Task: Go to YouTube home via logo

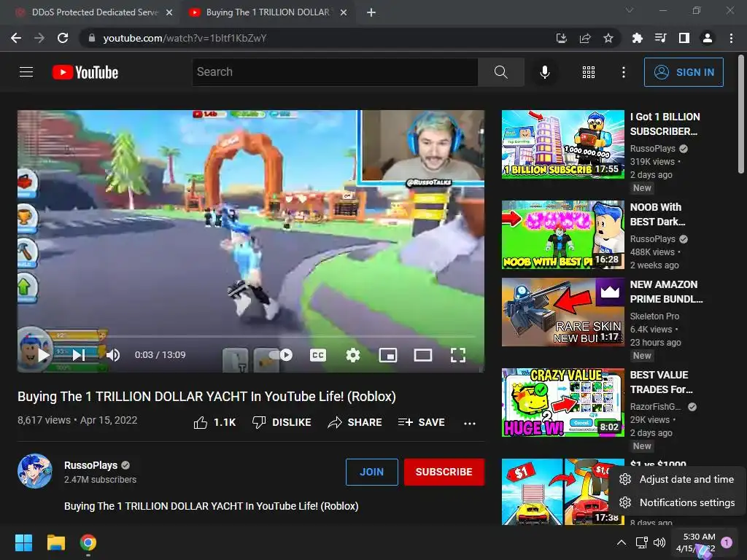Action: coord(85,72)
